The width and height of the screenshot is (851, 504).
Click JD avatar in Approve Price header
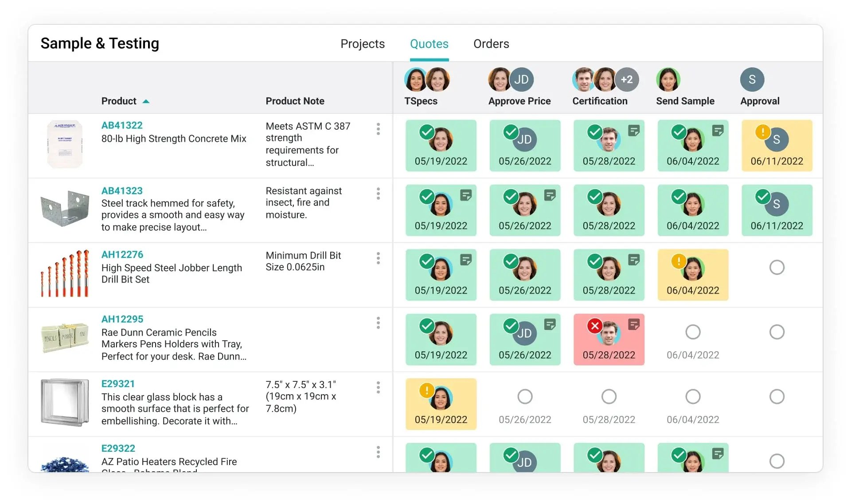[521, 80]
